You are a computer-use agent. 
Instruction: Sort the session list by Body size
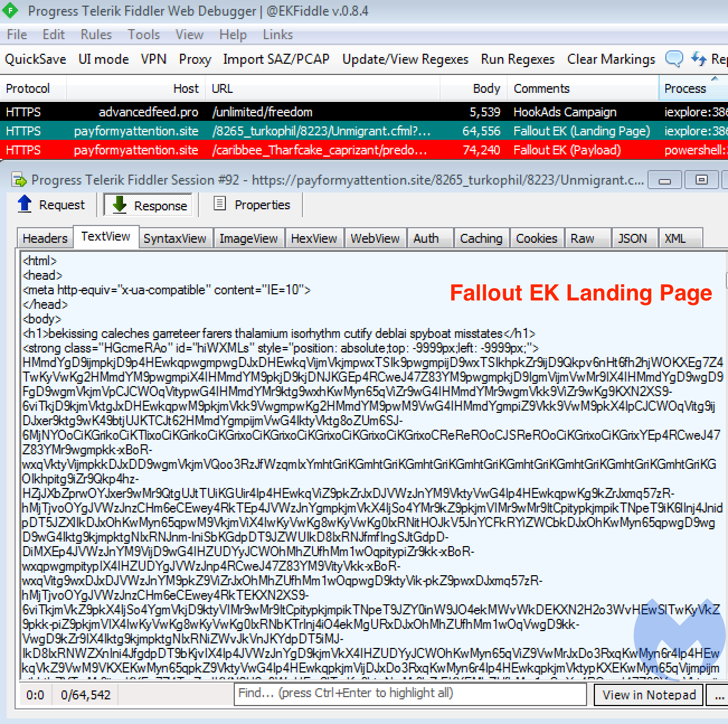coord(486,88)
